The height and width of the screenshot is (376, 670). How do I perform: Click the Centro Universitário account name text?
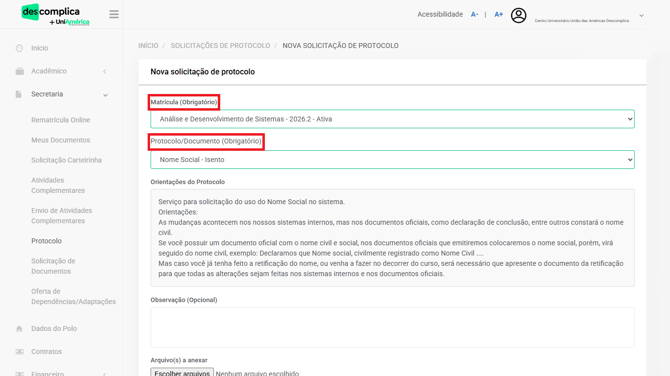click(x=582, y=21)
